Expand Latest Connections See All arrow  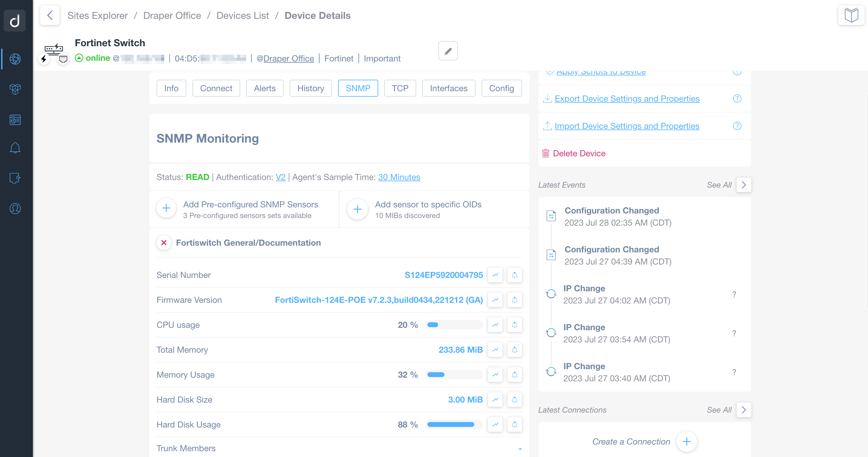(744, 410)
